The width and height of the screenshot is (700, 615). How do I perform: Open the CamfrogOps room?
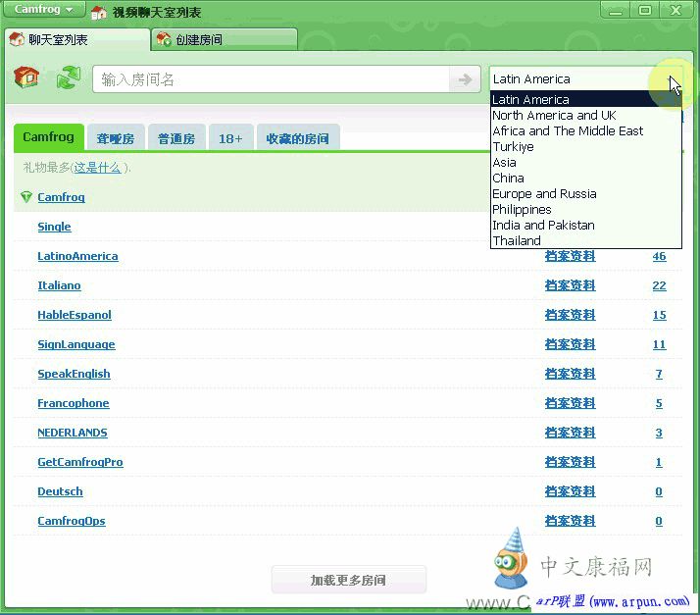[x=72, y=521]
